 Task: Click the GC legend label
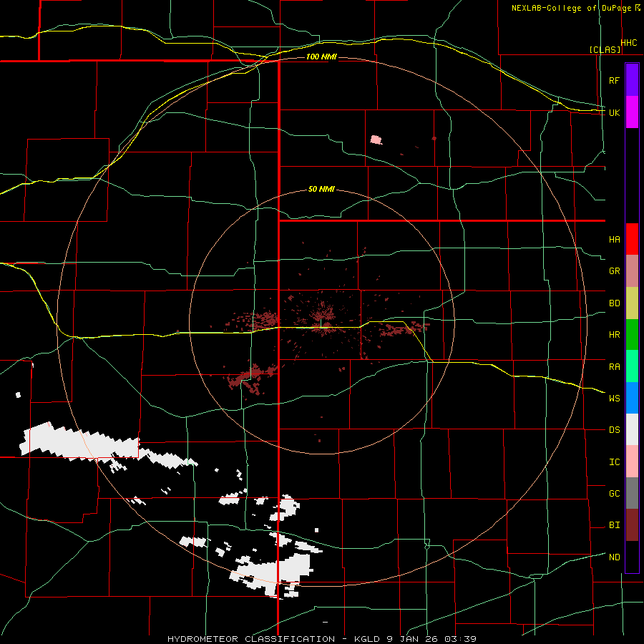[614, 493]
